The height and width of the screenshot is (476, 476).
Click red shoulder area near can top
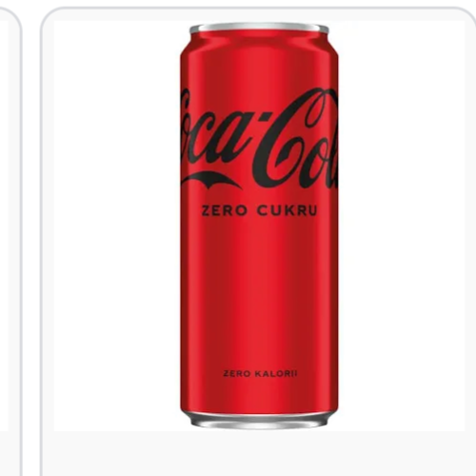[x=259, y=45]
